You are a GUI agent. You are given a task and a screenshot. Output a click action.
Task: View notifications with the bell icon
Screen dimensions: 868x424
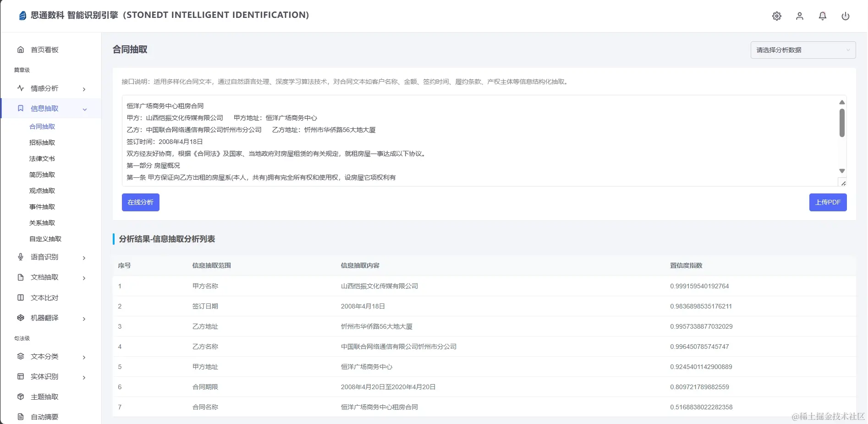[823, 16]
